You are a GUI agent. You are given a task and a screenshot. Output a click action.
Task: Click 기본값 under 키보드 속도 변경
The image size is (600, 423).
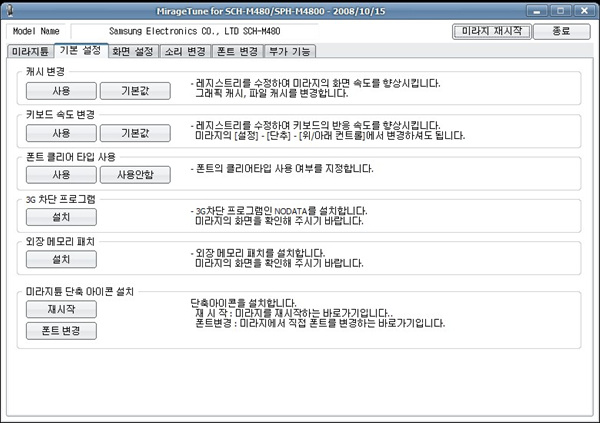pos(135,133)
